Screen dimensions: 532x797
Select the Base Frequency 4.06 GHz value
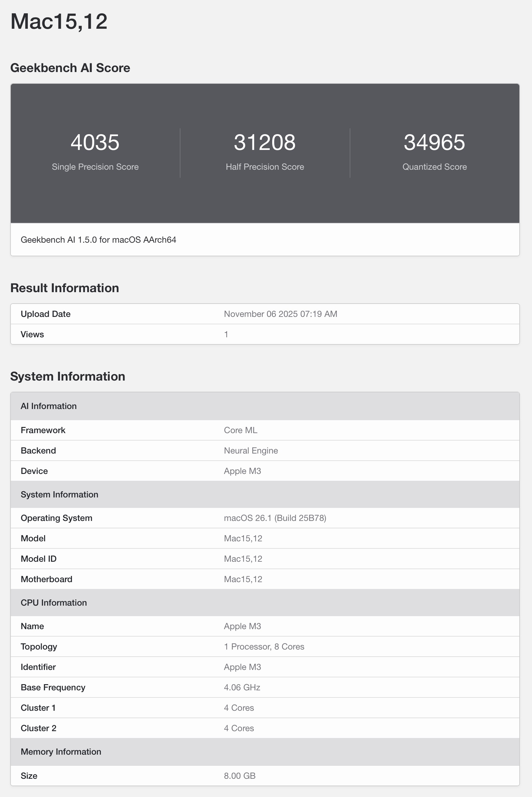(242, 687)
